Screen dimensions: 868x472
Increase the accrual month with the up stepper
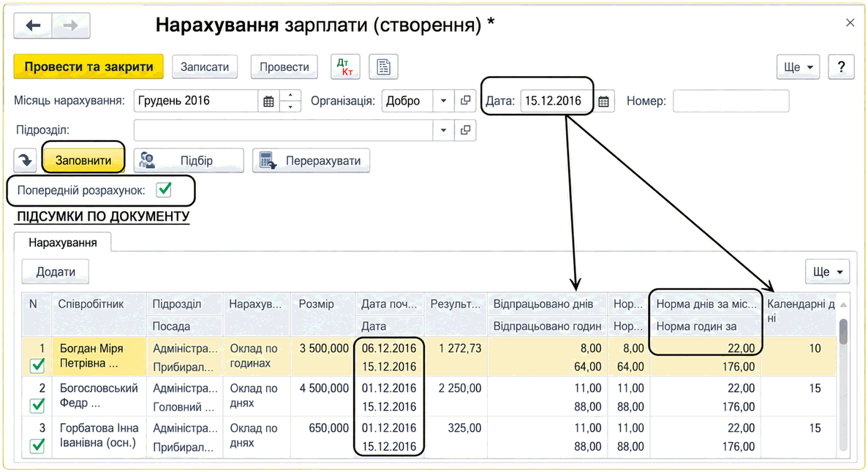click(290, 96)
